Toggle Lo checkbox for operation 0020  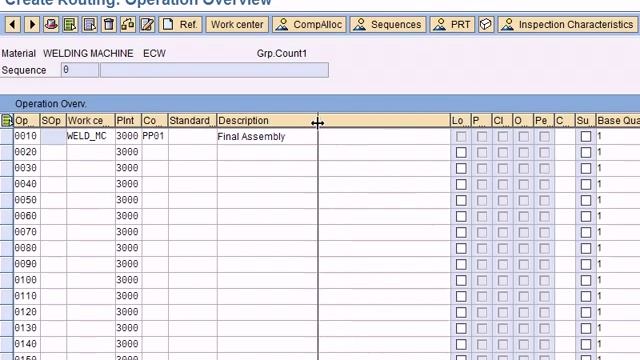click(461, 152)
